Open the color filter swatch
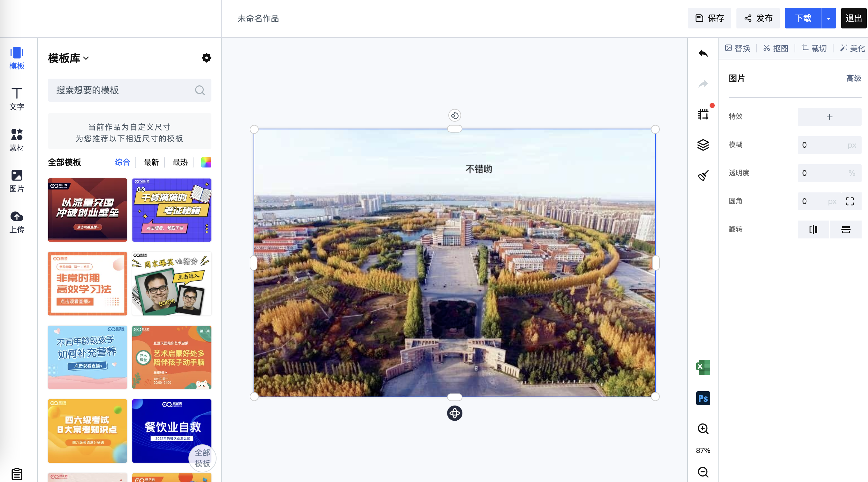The image size is (868, 482). pyautogui.click(x=206, y=162)
